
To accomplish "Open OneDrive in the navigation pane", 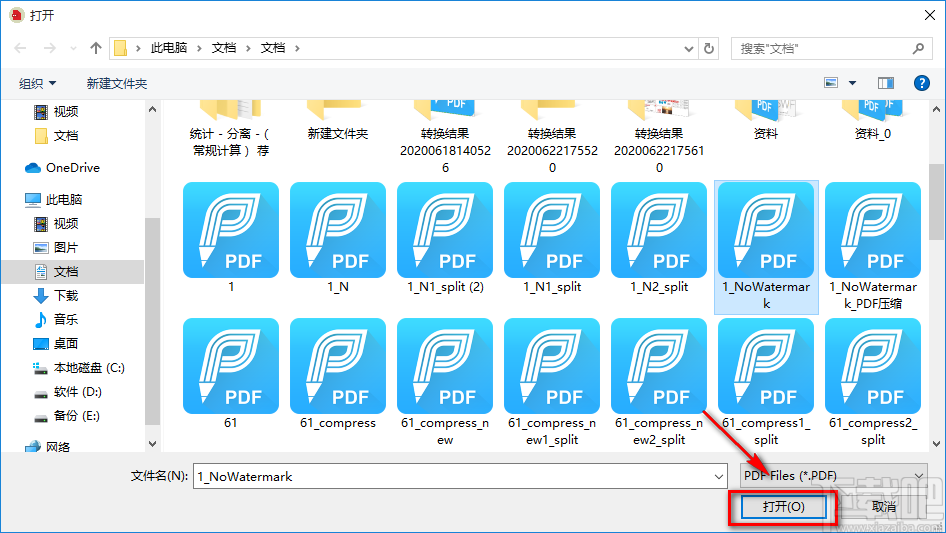I will pos(62,168).
